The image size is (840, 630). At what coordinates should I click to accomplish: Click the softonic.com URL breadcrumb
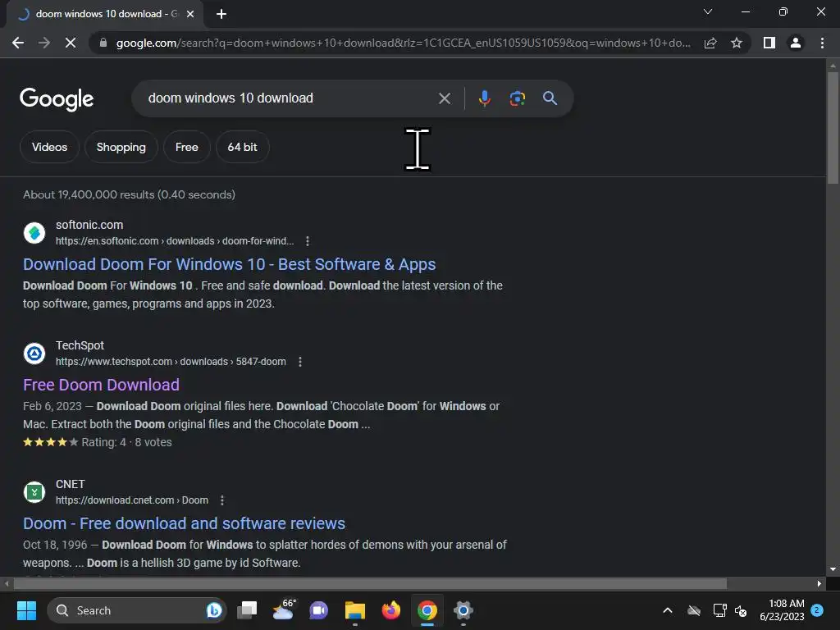[175, 241]
